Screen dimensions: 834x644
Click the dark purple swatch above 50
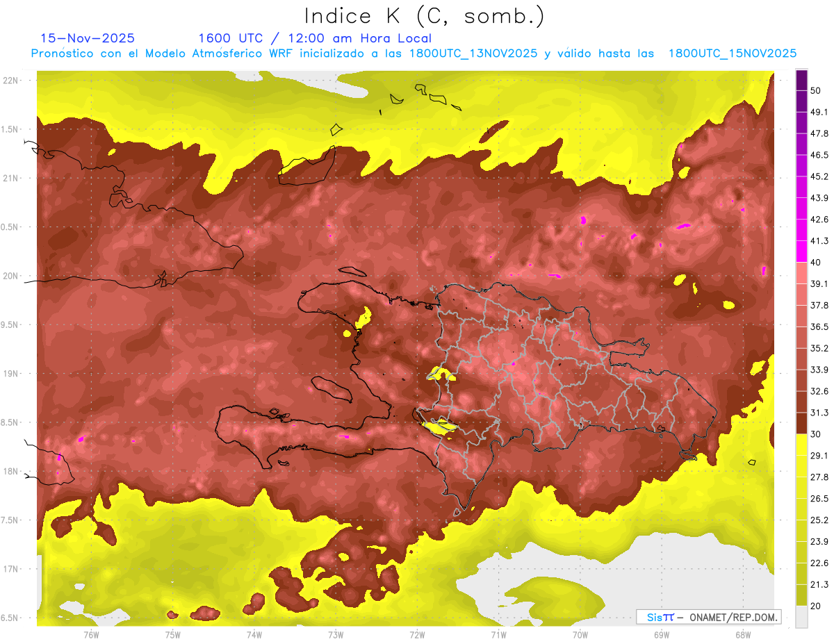coord(801,81)
